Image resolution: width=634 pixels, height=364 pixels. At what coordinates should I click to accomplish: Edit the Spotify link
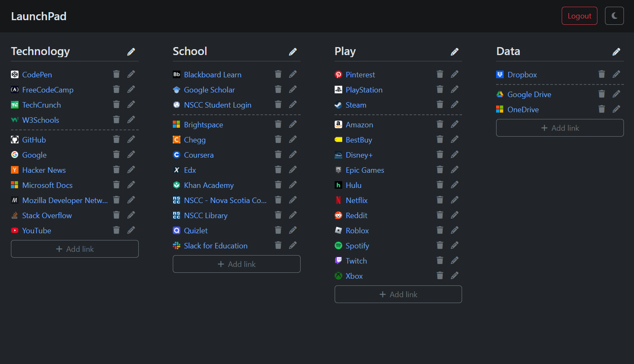coord(454,245)
